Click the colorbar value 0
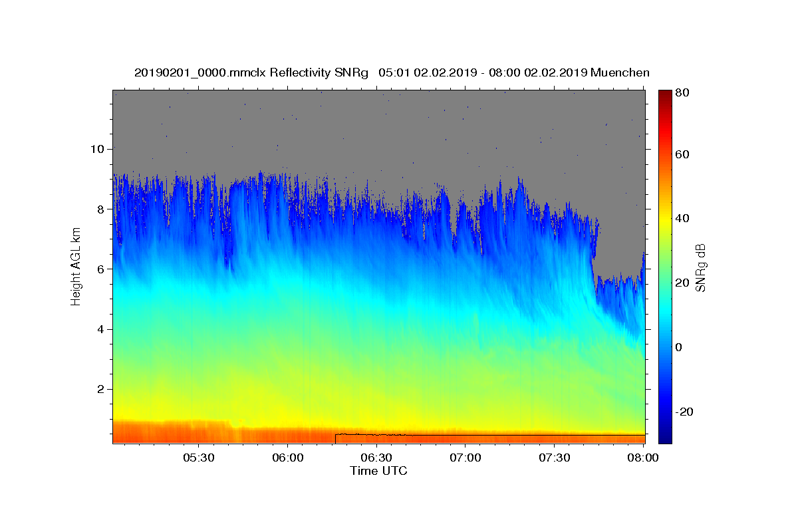This screenshot has height=532, width=798. tap(679, 348)
